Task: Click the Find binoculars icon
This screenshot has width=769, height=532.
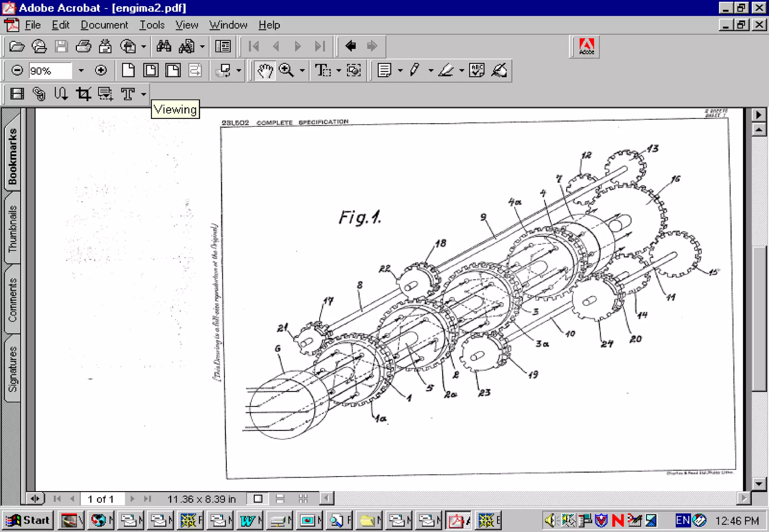Action: (164, 47)
